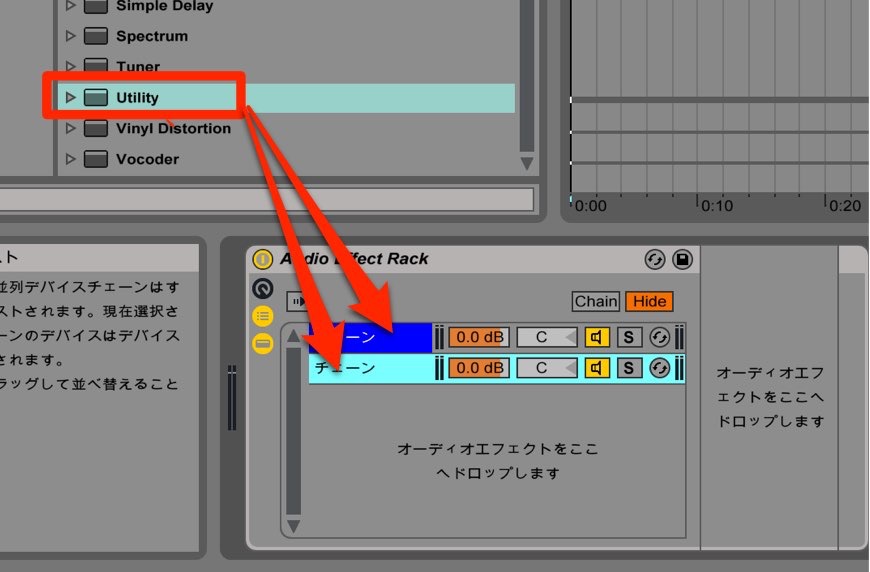Click the Vocoder device icon
Image resolution: width=870 pixels, height=572 pixels.
click(95, 159)
